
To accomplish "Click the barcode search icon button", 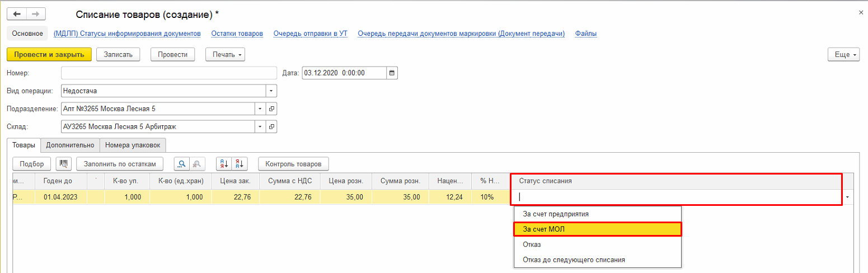I will 64,164.
